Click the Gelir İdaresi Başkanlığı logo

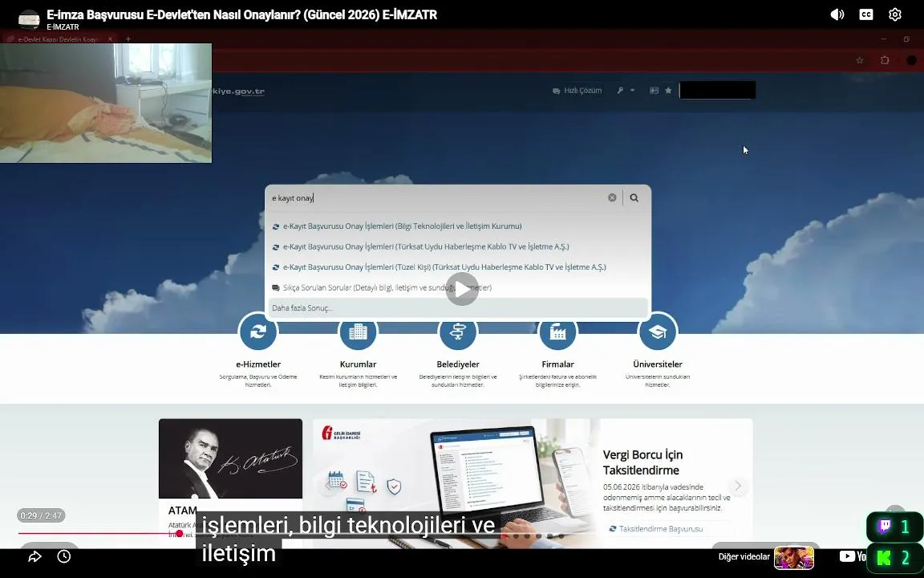[341, 434]
